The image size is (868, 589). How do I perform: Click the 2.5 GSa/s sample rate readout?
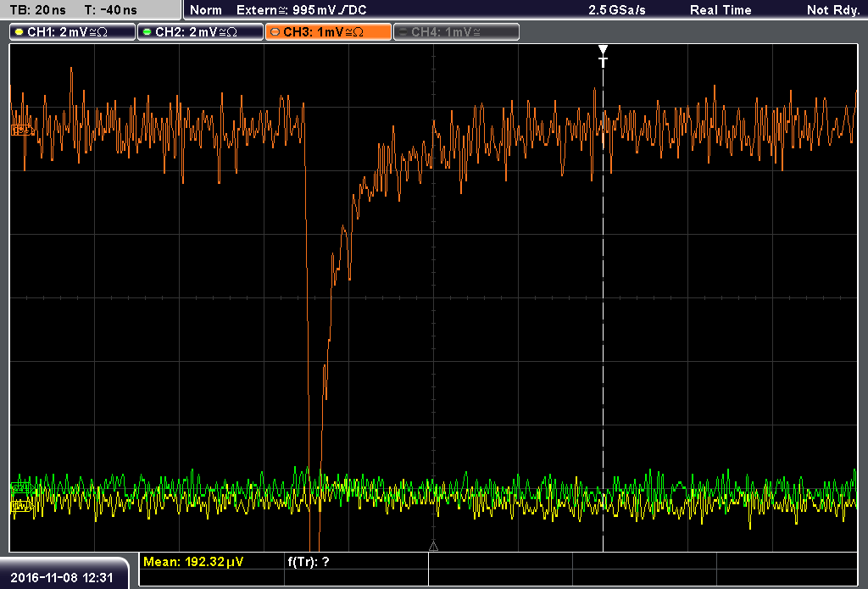click(x=617, y=10)
